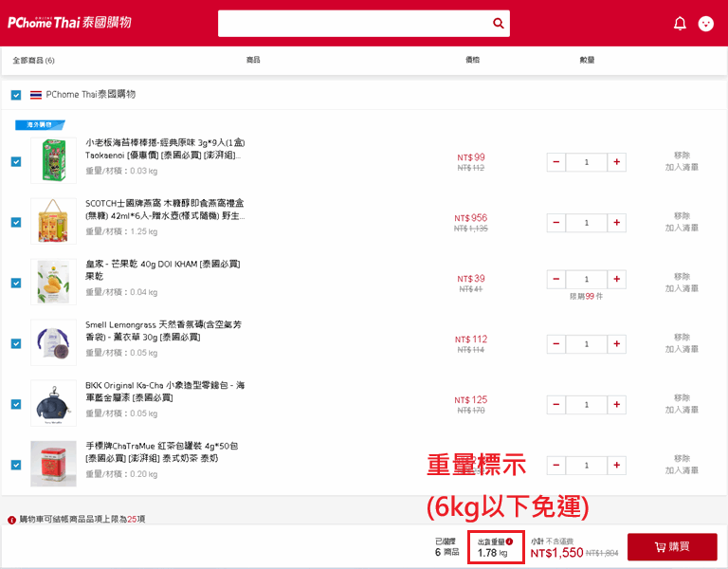Decrease quantity of Smell Lemongrass item
The image size is (728, 569).
tap(556, 344)
